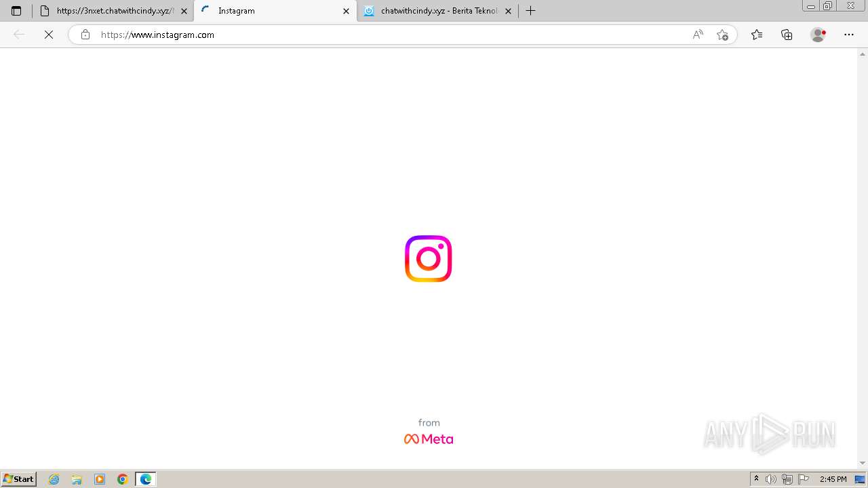Open Action Center flag icon

click(804, 479)
